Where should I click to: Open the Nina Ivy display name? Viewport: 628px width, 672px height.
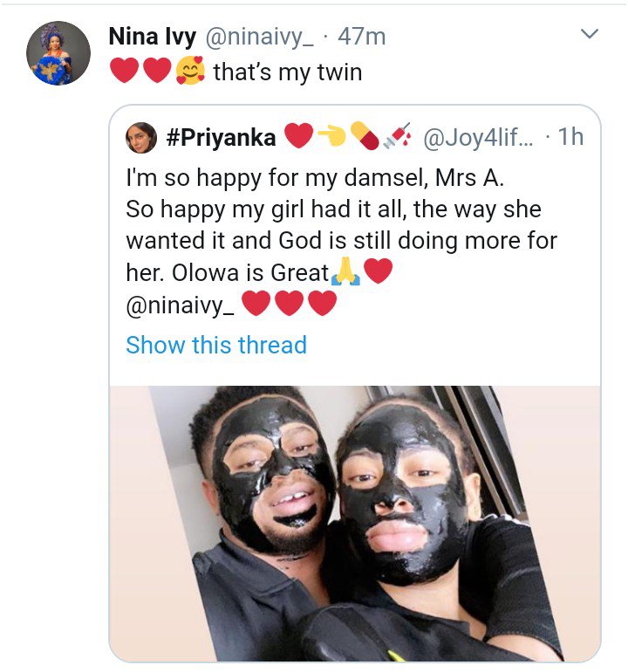[152, 36]
